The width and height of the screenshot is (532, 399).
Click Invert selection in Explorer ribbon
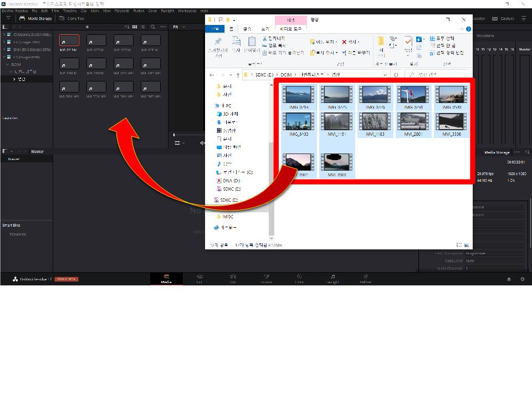pyautogui.click(x=447, y=53)
